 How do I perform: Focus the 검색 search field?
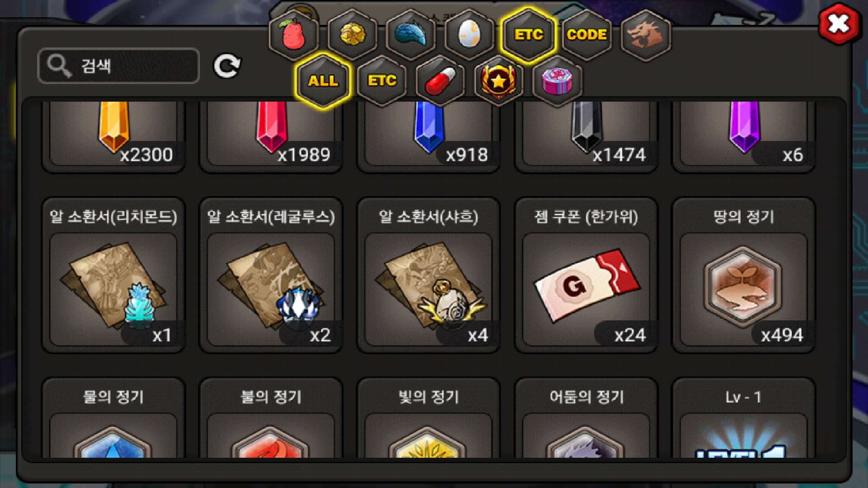pyautogui.click(x=118, y=66)
